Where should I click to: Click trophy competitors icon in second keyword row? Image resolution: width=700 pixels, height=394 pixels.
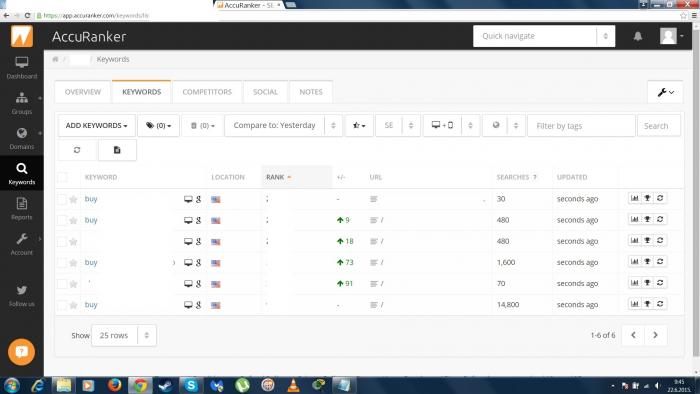click(x=647, y=219)
